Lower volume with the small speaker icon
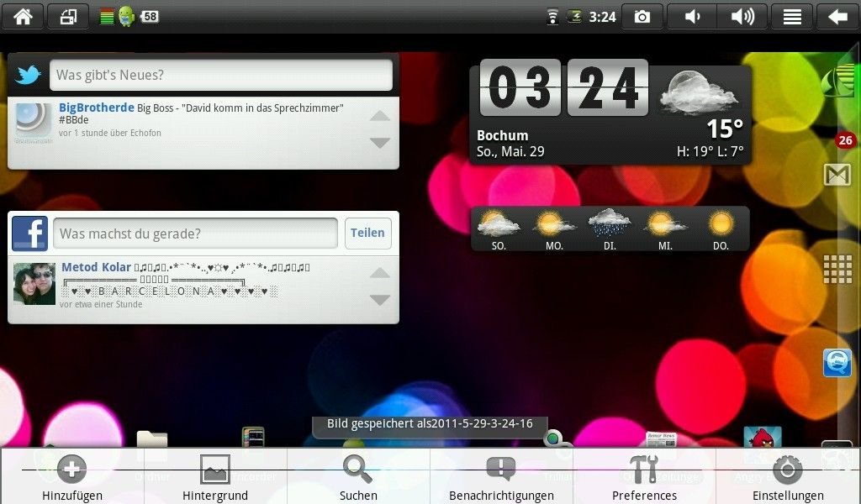Viewport: 861px width, 504px height. (692, 17)
